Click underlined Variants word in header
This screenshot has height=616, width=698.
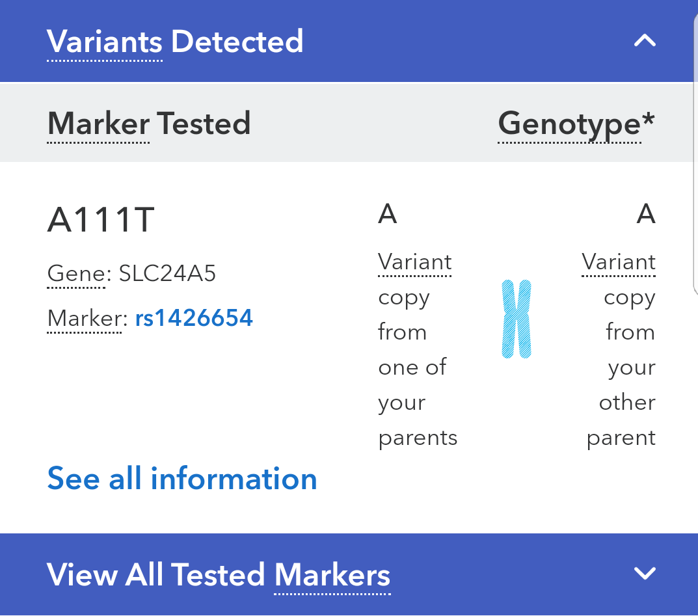104,42
